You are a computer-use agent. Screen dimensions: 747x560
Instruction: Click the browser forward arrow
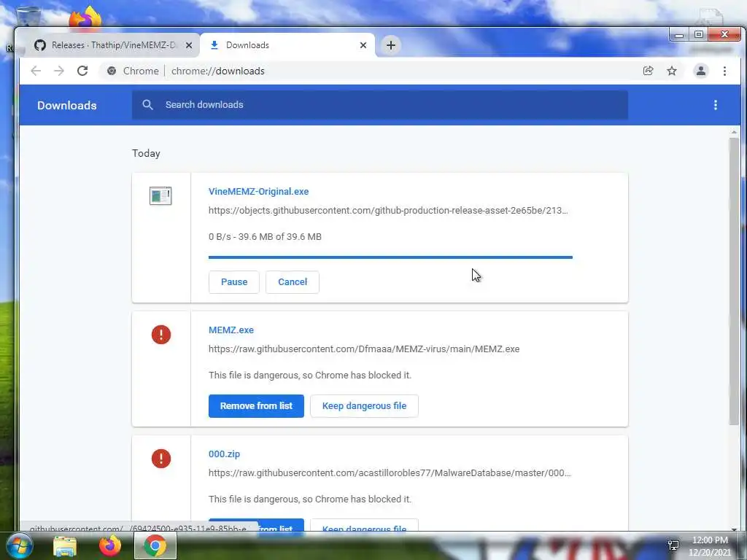59,71
